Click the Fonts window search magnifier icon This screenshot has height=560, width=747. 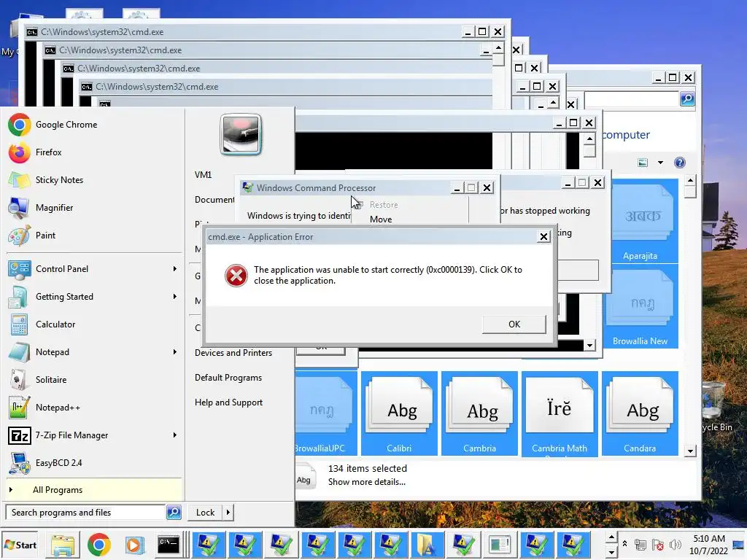click(687, 98)
